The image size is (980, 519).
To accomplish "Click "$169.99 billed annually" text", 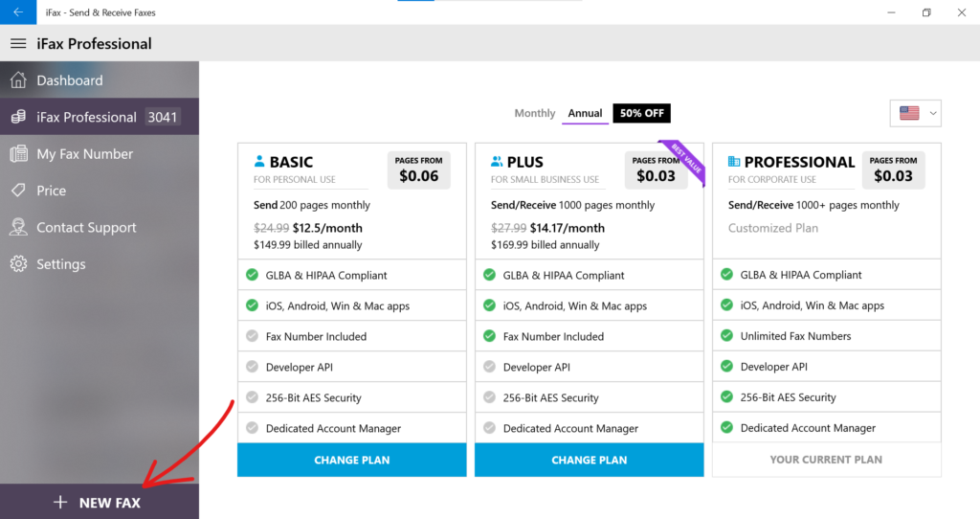I will pos(545,244).
